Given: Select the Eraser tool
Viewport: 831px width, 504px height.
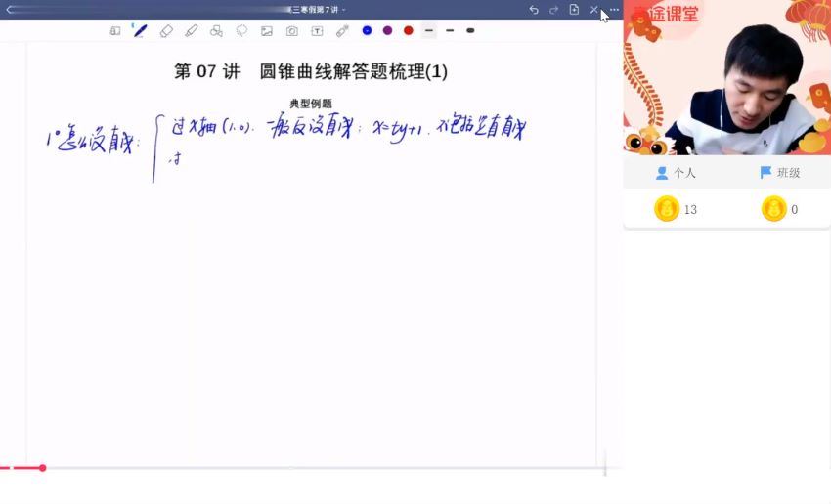Looking at the screenshot, I should click(166, 31).
